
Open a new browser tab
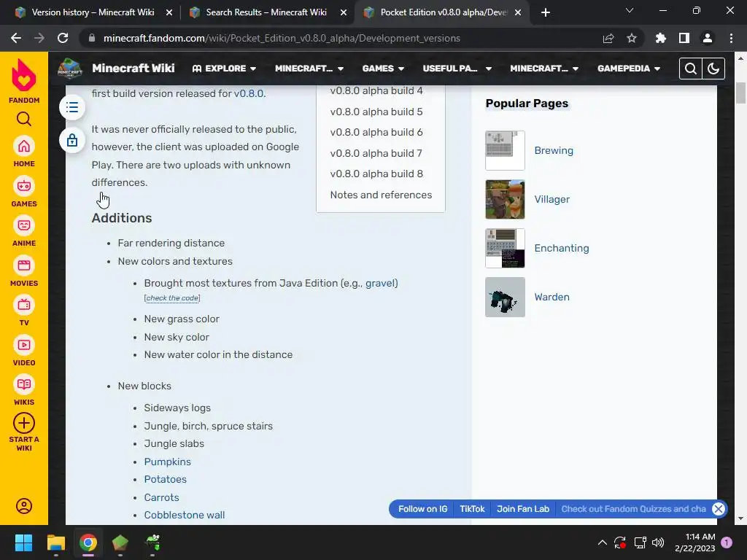[x=546, y=12]
